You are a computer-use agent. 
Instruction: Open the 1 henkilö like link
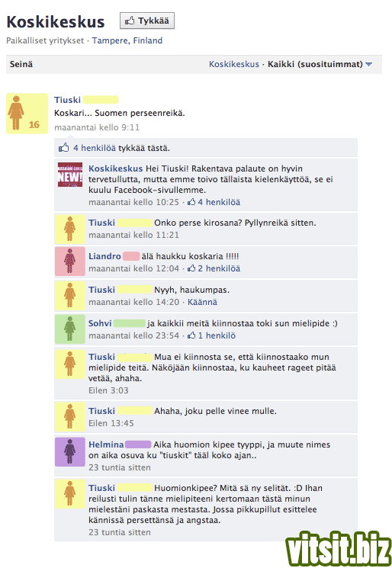(217, 335)
